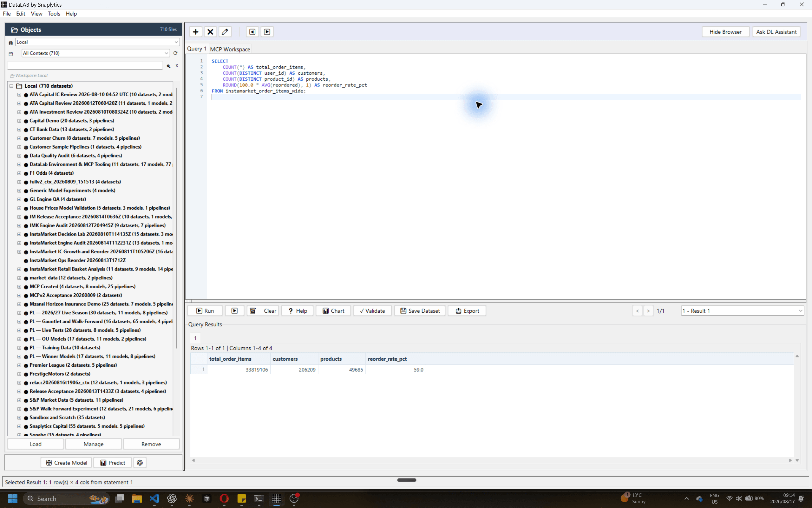Select the reorder_rate_pct column header
This screenshot has width=812, height=508.
click(x=395, y=359)
